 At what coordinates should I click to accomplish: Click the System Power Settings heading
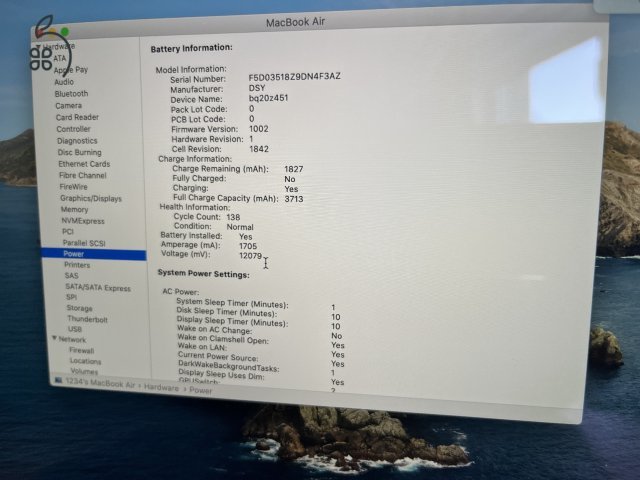pos(204,274)
